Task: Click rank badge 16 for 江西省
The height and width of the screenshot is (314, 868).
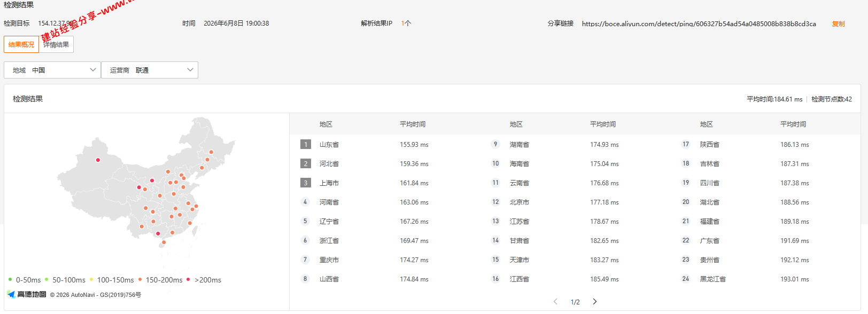Action: point(495,279)
